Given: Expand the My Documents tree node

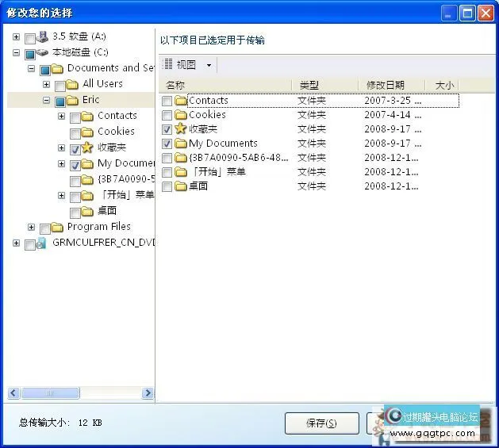Looking at the screenshot, I should coord(61,164).
